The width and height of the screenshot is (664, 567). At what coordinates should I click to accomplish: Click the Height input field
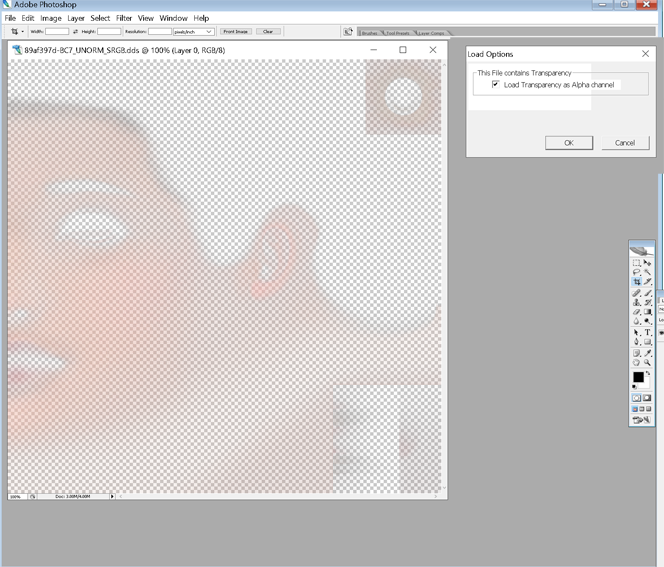[x=109, y=31]
